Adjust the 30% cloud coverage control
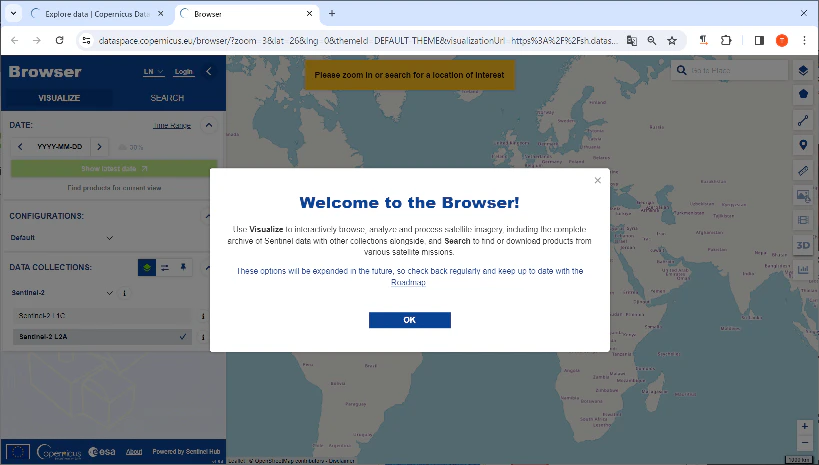Viewport: 819px width, 465px height. 131,147
